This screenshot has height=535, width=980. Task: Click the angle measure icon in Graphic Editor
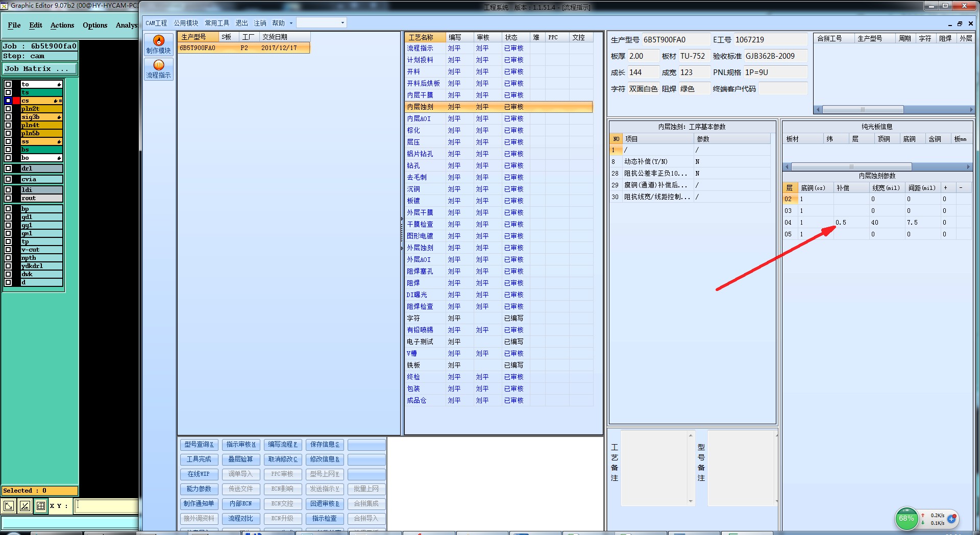pyautogui.click(x=24, y=506)
